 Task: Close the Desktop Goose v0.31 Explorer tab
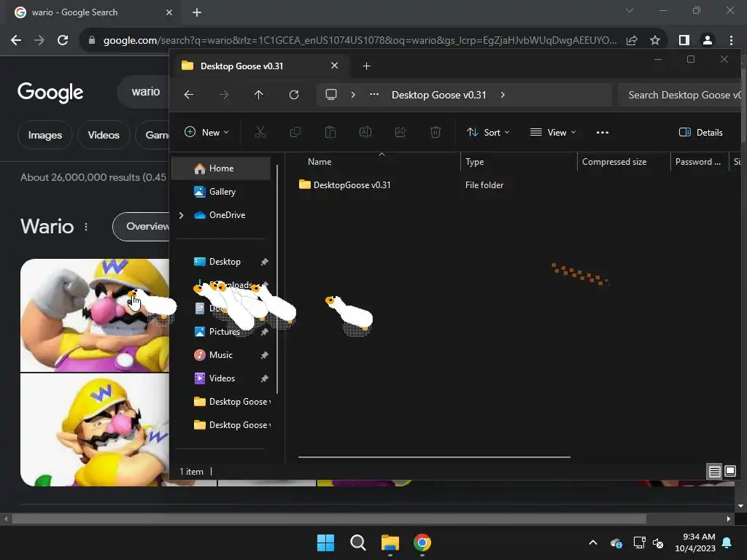[x=334, y=66]
